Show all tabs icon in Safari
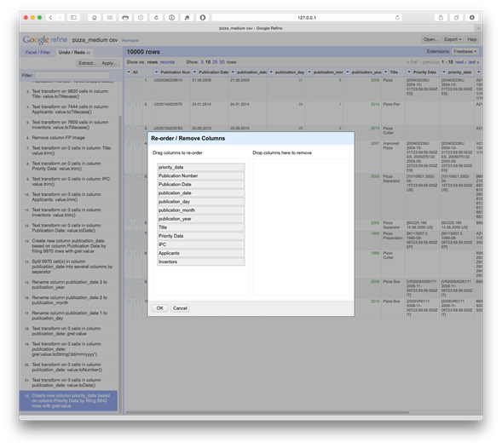The height and width of the screenshot is (448, 502). click(x=456, y=18)
